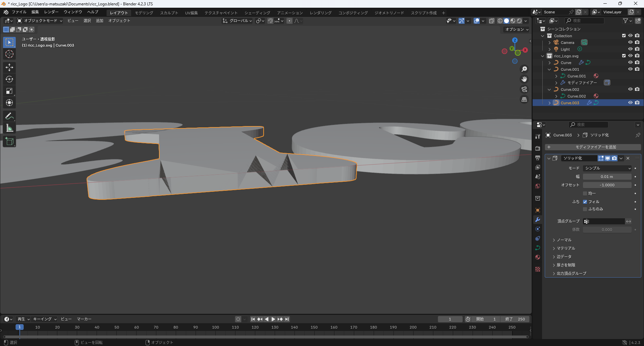Click the 幅 thickness value field
This screenshot has width=644, height=346.
[607, 177]
